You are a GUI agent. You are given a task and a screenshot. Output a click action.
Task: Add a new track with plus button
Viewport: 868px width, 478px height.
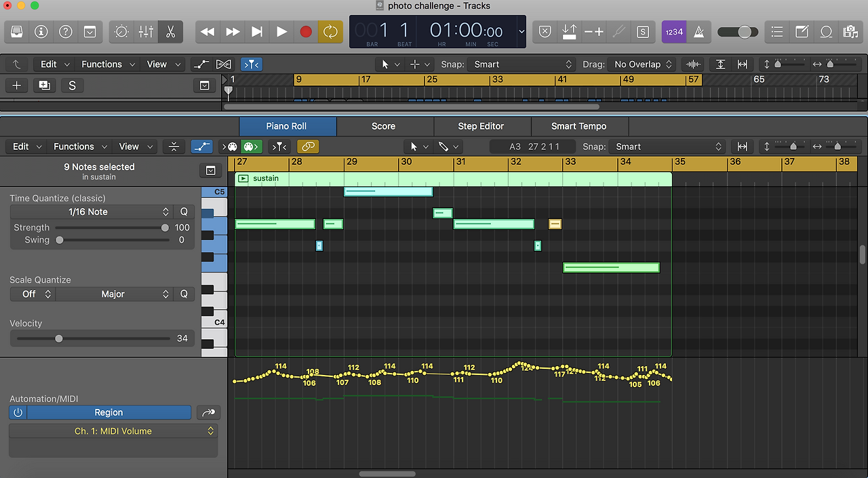tap(17, 85)
